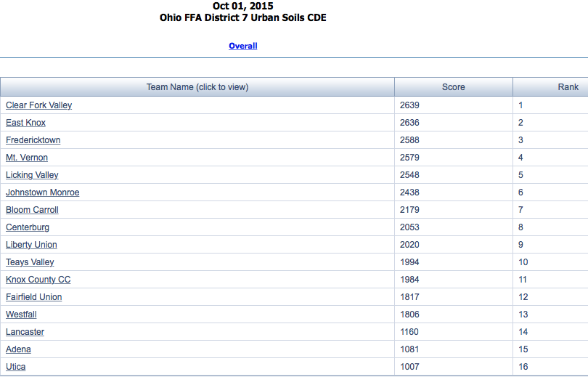588x377 pixels.
Task: Click the Centerburg team name
Action: coord(28,227)
